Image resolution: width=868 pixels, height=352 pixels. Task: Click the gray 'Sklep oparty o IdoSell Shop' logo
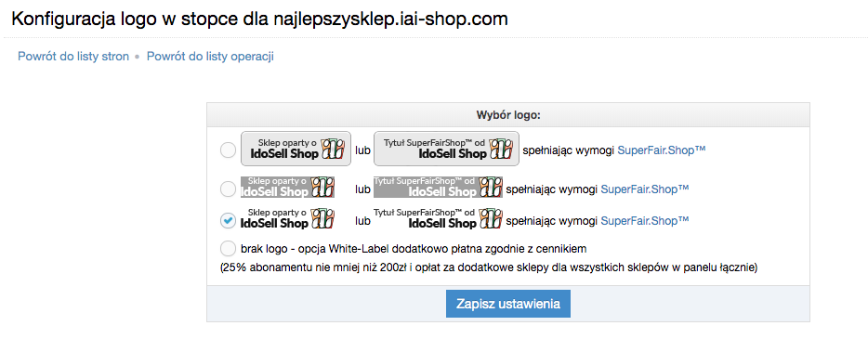pyautogui.click(x=288, y=188)
